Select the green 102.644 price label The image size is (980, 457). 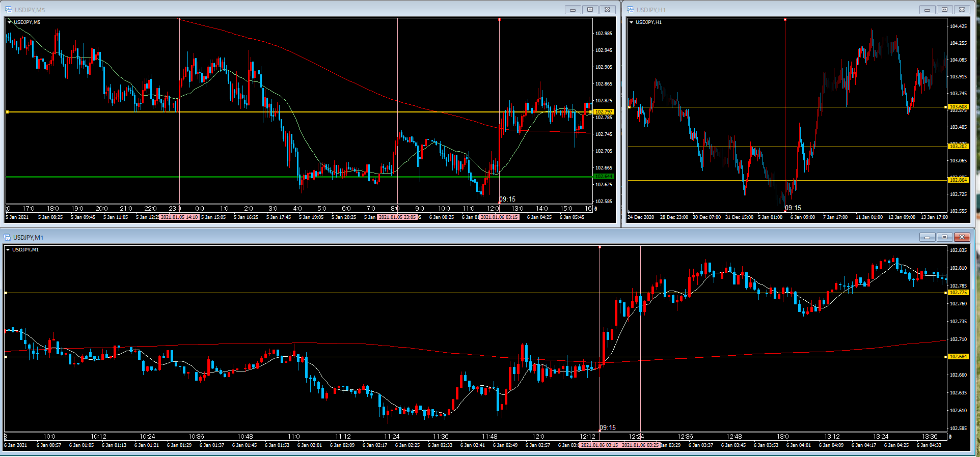click(604, 177)
